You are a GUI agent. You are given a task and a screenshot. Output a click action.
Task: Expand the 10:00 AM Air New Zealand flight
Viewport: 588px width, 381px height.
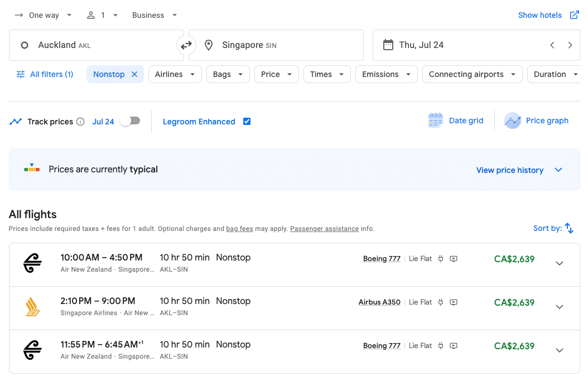(x=560, y=263)
